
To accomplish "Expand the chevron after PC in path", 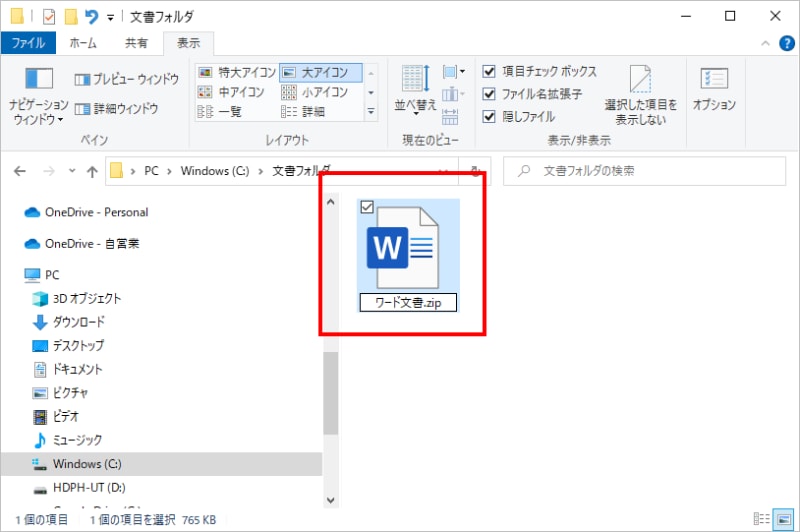I will (x=169, y=171).
